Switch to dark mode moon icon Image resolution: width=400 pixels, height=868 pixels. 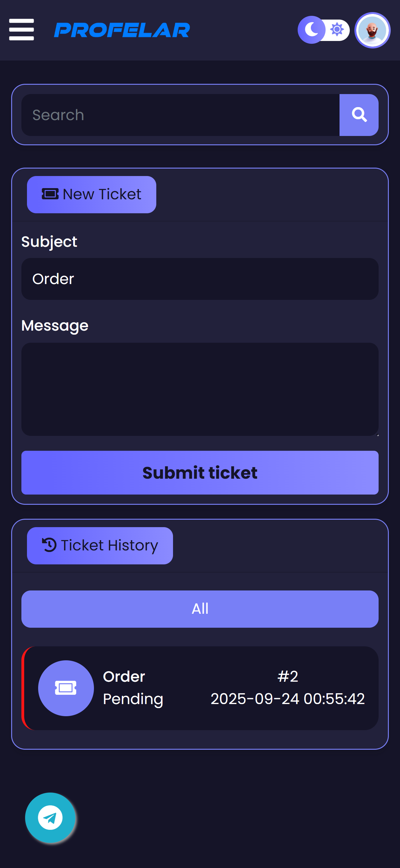point(311,30)
